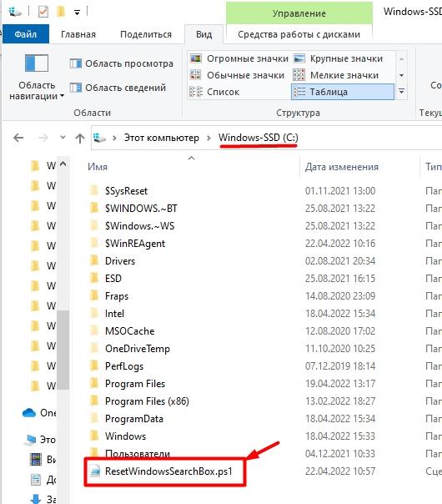Click the OneDrive item in navigation pane
Screen dimensions: 442x504
38,413
